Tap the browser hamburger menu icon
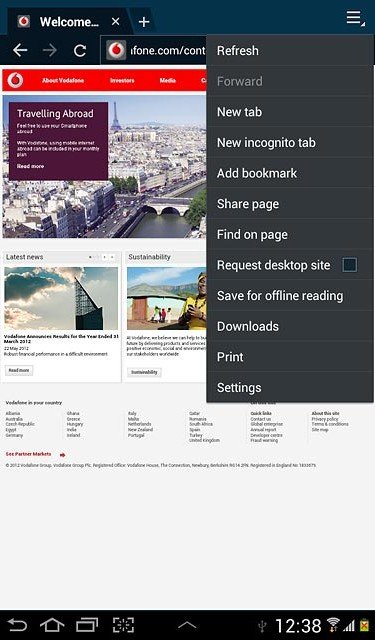The height and width of the screenshot is (640, 375). (x=355, y=19)
